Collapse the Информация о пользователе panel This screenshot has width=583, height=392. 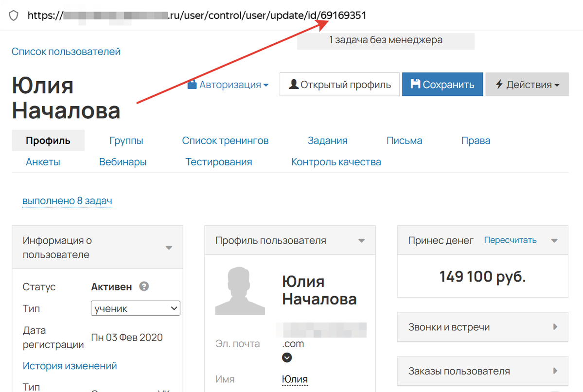169,247
